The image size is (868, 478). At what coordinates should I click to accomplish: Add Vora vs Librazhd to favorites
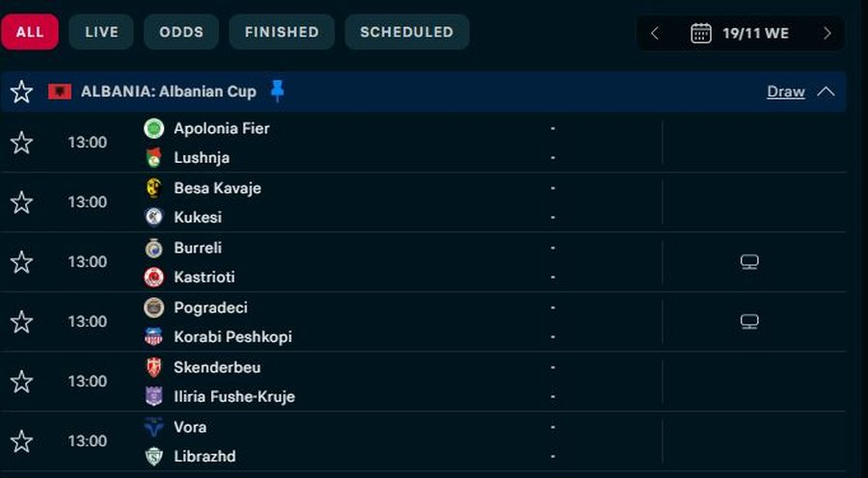point(21,441)
